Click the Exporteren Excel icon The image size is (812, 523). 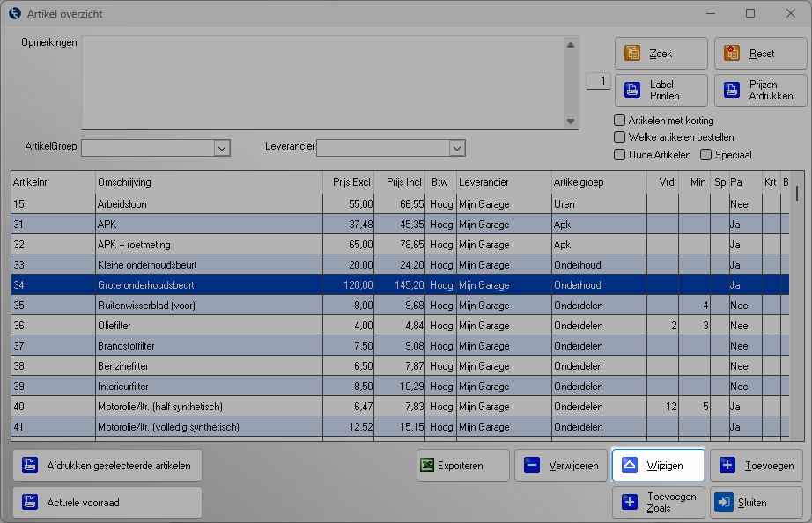pos(427,465)
